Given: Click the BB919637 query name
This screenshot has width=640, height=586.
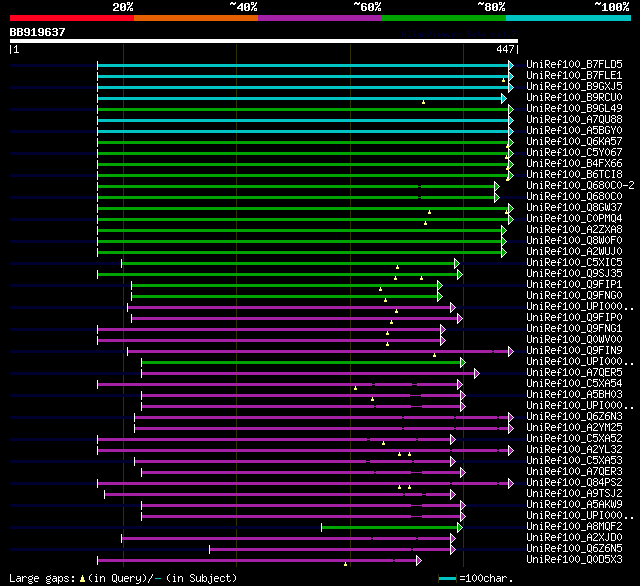Looking at the screenshot, I should [38, 32].
